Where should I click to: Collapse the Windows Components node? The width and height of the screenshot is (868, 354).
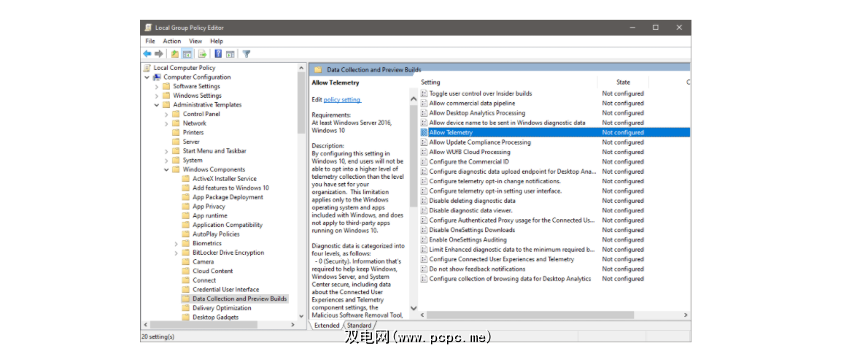pyautogui.click(x=166, y=169)
